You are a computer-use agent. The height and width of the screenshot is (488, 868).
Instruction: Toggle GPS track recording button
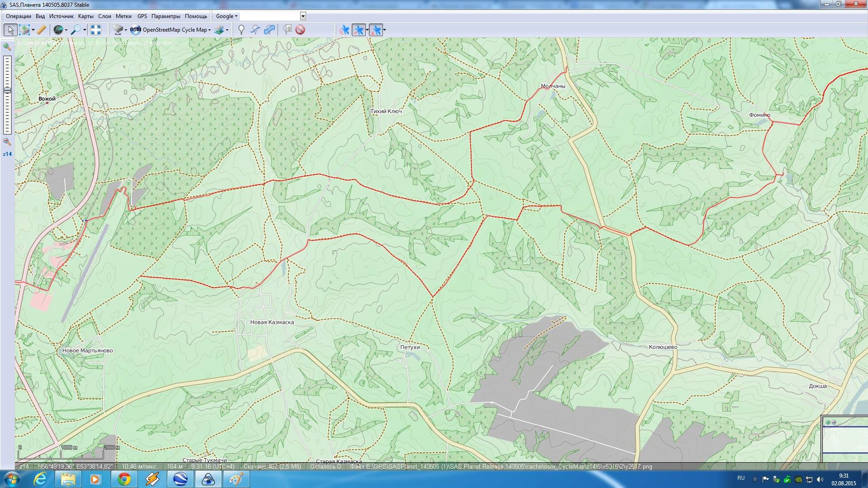tap(359, 30)
